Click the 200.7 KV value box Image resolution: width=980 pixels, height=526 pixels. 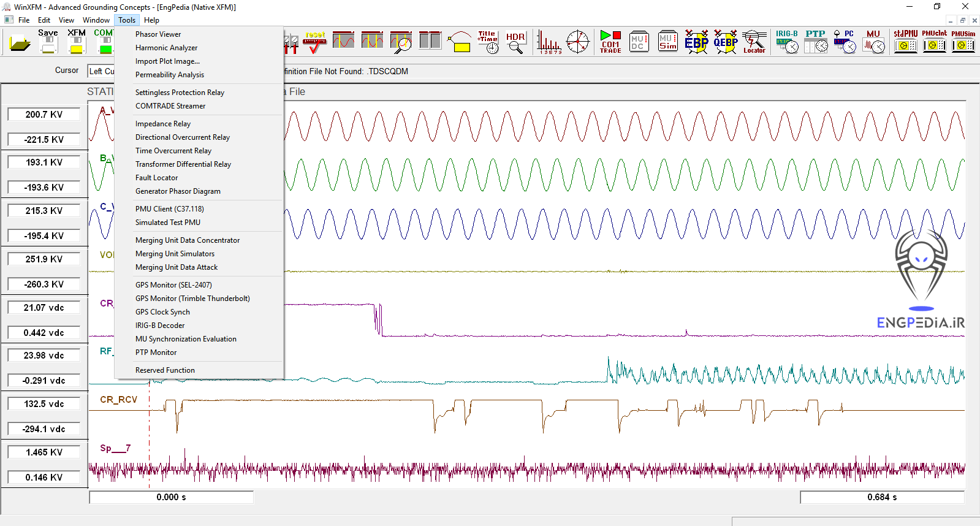coord(44,115)
